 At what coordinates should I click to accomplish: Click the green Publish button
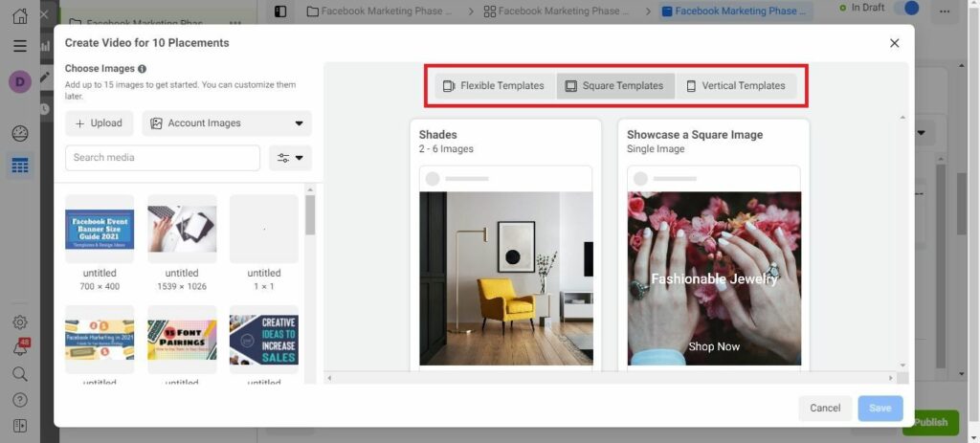pyautogui.click(x=930, y=422)
